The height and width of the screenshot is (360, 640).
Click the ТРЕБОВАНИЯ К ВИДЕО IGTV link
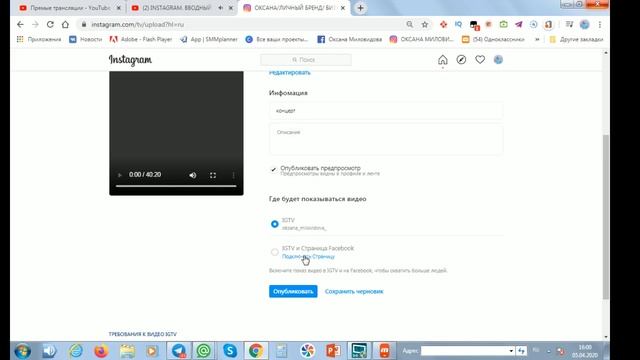(142, 334)
